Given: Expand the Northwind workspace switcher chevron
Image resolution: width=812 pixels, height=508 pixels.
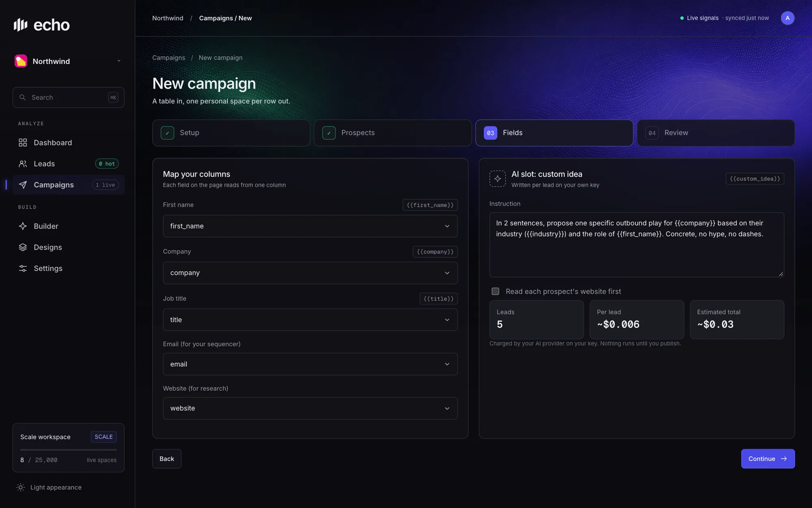Looking at the screenshot, I should [x=119, y=61].
